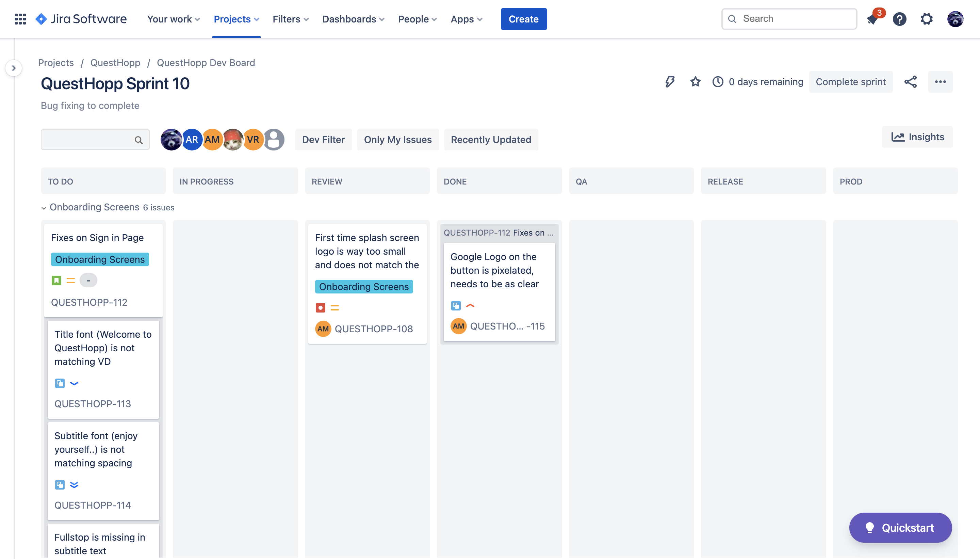
Task: Collapse the Onboarding Screens swimlane
Action: pyautogui.click(x=44, y=208)
